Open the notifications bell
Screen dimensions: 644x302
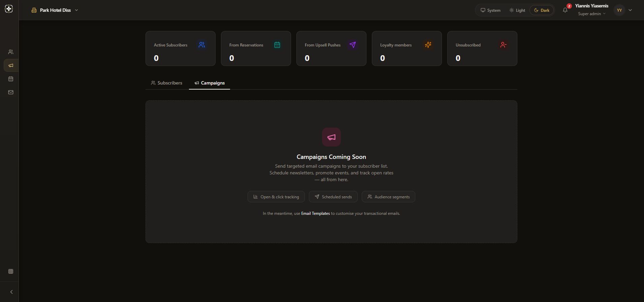[x=565, y=10]
